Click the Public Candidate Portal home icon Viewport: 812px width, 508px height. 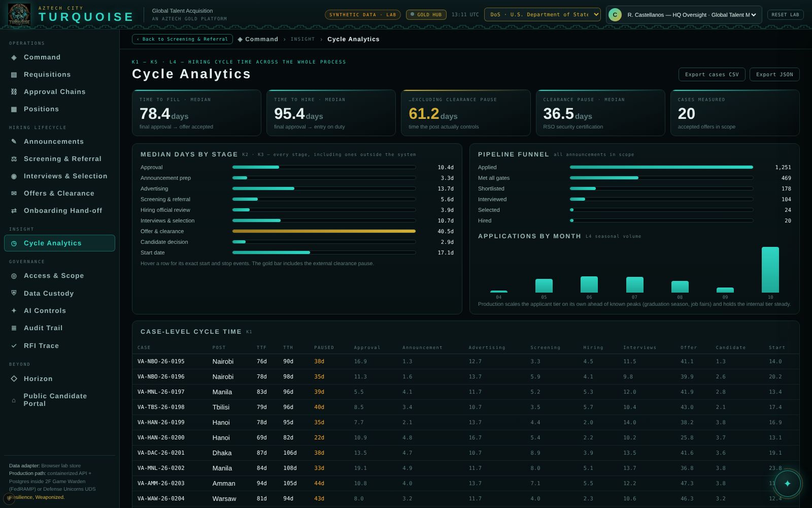(14, 400)
